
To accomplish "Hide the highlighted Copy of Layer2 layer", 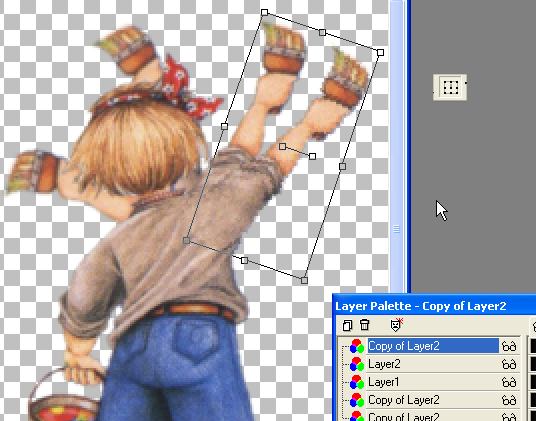I will [509, 347].
